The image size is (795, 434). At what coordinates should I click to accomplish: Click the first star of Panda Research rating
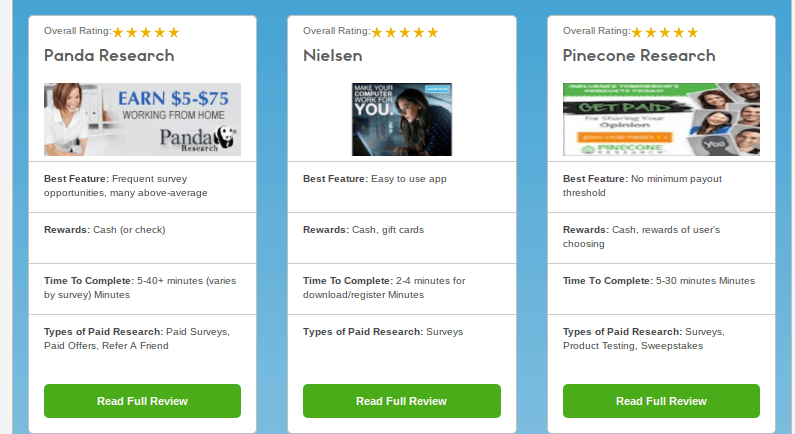click(x=118, y=33)
